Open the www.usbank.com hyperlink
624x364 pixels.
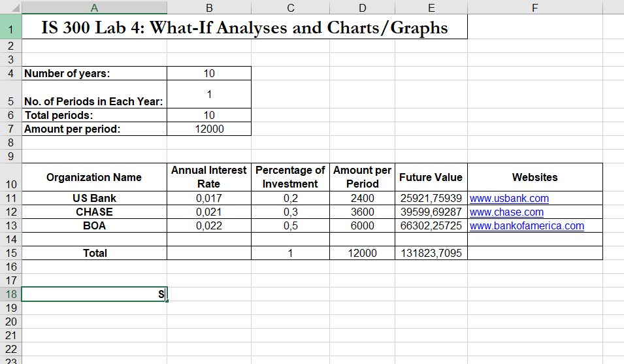click(509, 198)
